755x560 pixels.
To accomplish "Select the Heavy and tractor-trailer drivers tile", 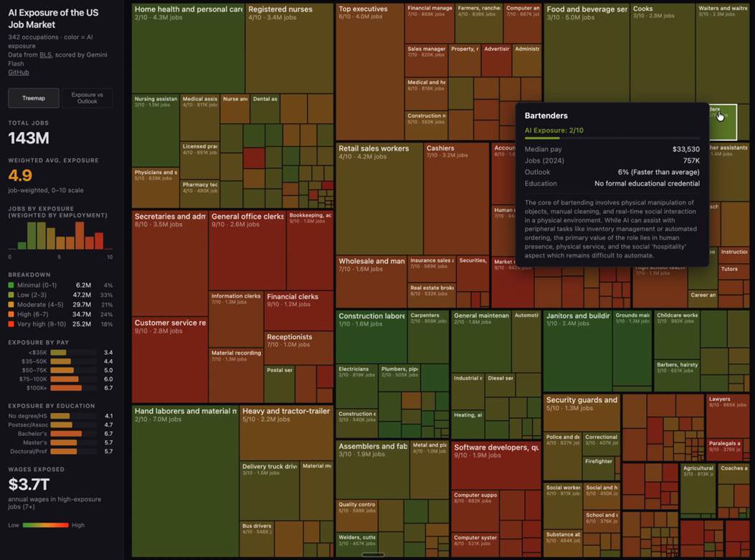I will coord(287,430).
